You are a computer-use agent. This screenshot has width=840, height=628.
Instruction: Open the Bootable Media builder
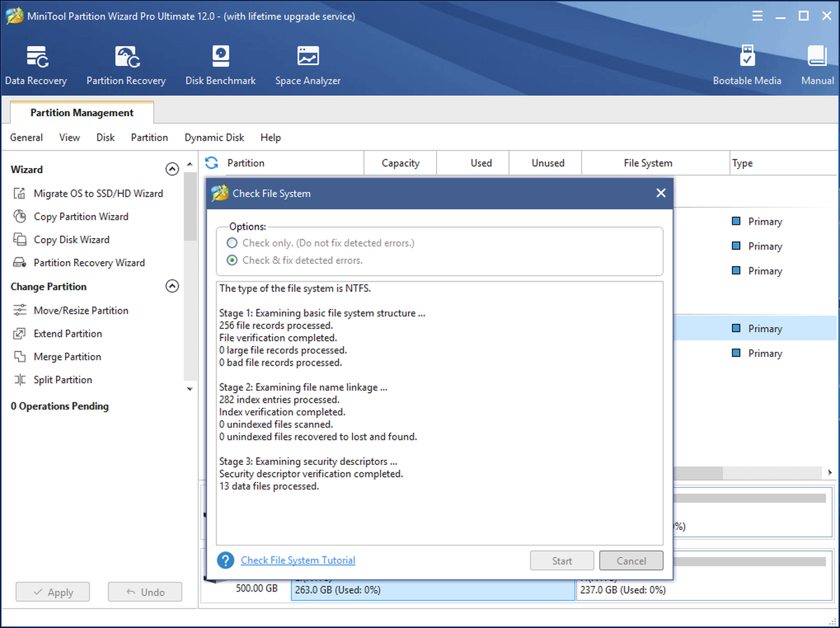(x=747, y=66)
